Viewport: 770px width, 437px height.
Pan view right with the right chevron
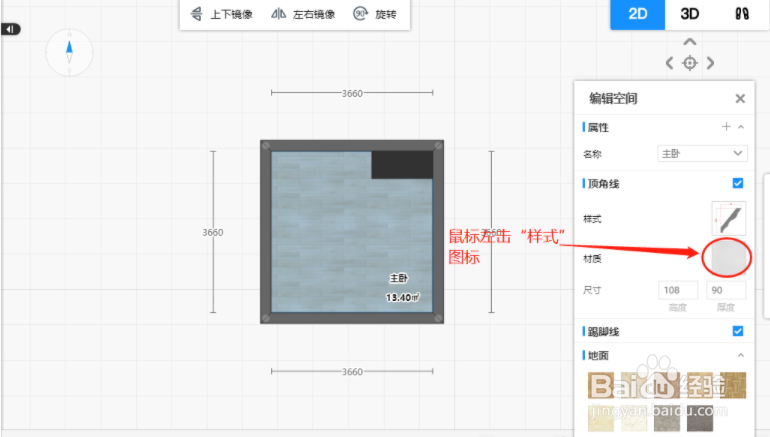click(x=710, y=63)
